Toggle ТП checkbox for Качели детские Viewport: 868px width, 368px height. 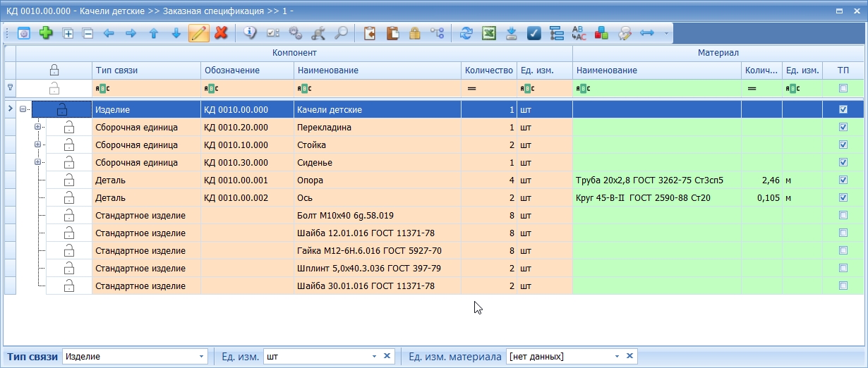pyautogui.click(x=843, y=109)
